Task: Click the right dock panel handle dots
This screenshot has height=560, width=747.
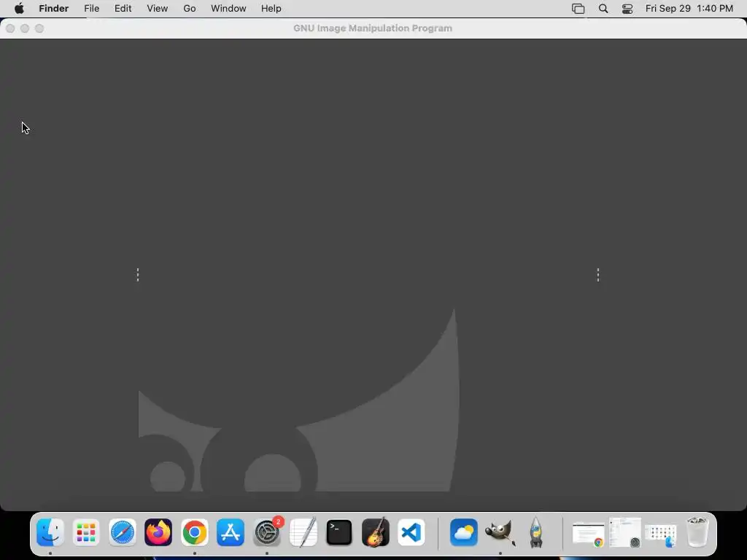Action: point(598,275)
